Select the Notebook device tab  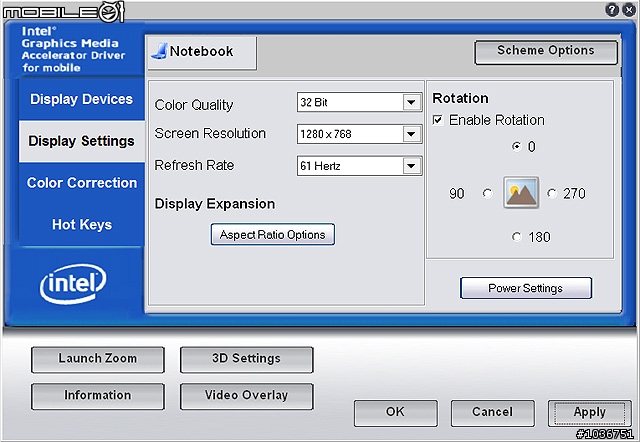tap(202, 52)
